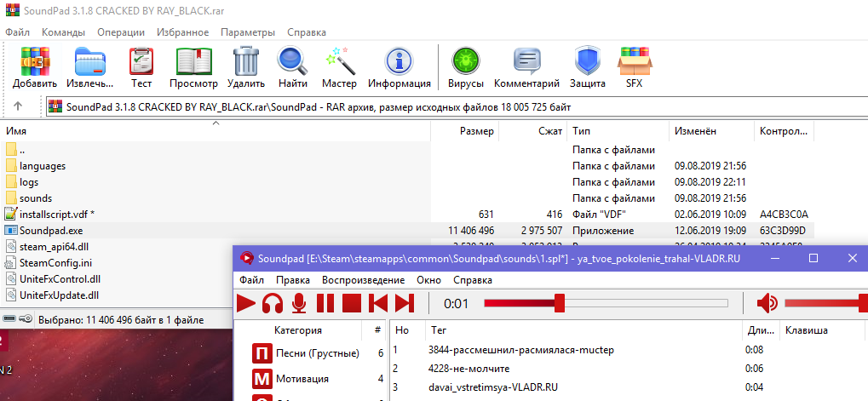The width and height of the screenshot is (868, 401).
Task: Select sound 3844-рассмешнил-расмиялася-mucтер
Action: tap(521, 350)
